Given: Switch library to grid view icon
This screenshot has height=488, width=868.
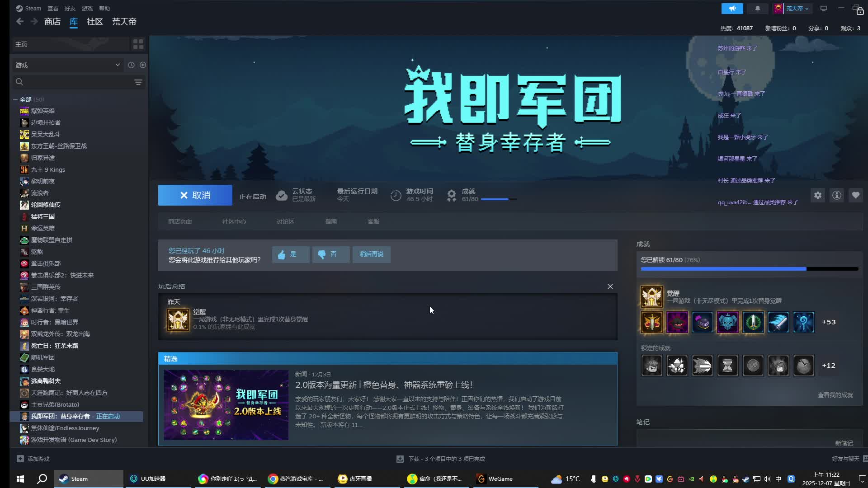Looking at the screenshot, I should point(138,44).
